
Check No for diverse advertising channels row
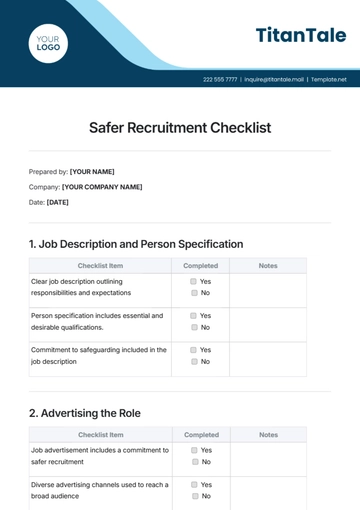click(195, 496)
